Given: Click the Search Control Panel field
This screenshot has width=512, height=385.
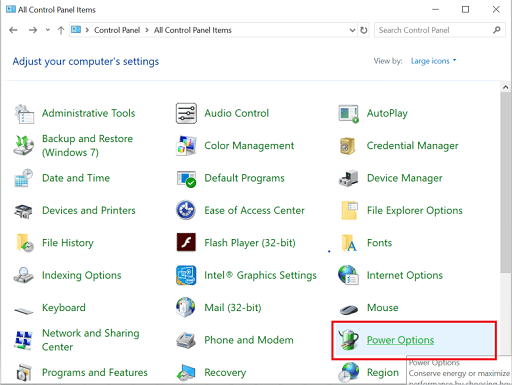Looking at the screenshot, I should pyautogui.click(x=439, y=30).
